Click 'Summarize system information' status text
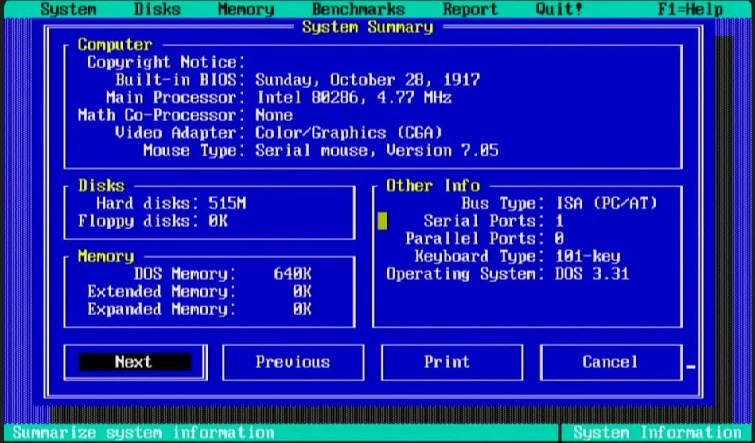The image size is (755, 443). click(143, 432)
